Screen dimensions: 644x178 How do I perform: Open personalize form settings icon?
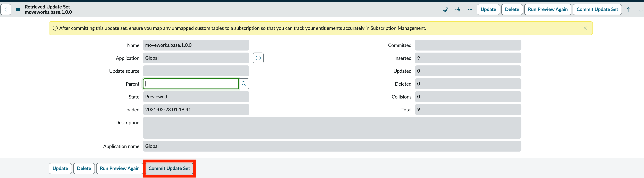[x=458, y=9]
